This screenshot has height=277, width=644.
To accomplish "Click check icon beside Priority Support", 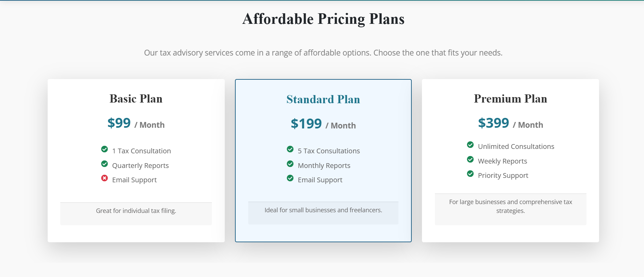I will point(470,174).
